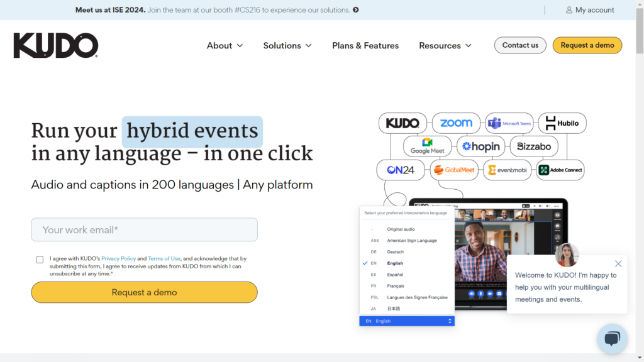Click the KUDO logo in header
The width and height of the screenshot is (644, 362).
click(x=56, y=45)
